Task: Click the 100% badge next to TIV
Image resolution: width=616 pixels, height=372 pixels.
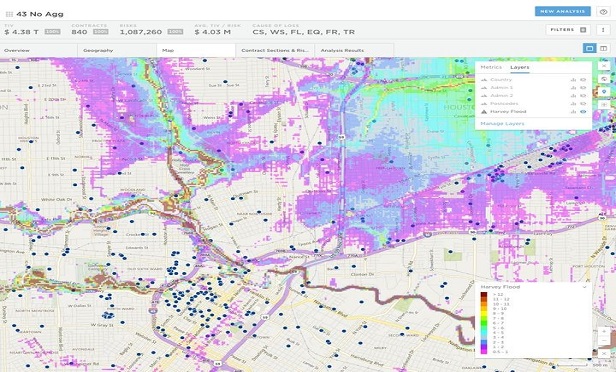Action: [x=52, y=32]
